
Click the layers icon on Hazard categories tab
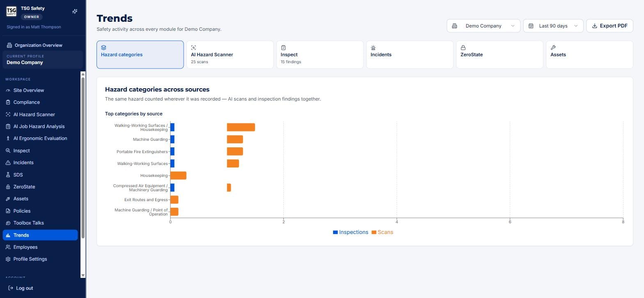[103, 48]
